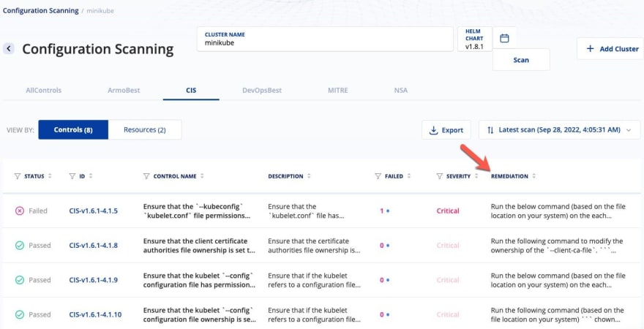Click the Remediation column header
The height and width of the screenshot is (329, 644).
pyautogui.click(x=509, y=176)
